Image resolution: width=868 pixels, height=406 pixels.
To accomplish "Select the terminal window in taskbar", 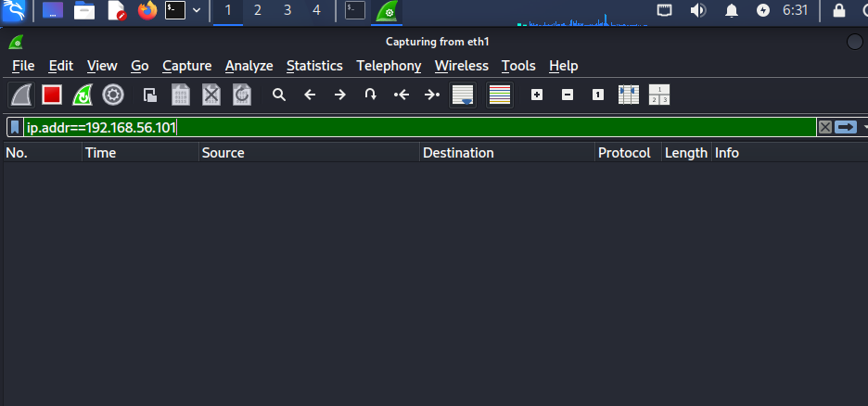I will 355,10.
